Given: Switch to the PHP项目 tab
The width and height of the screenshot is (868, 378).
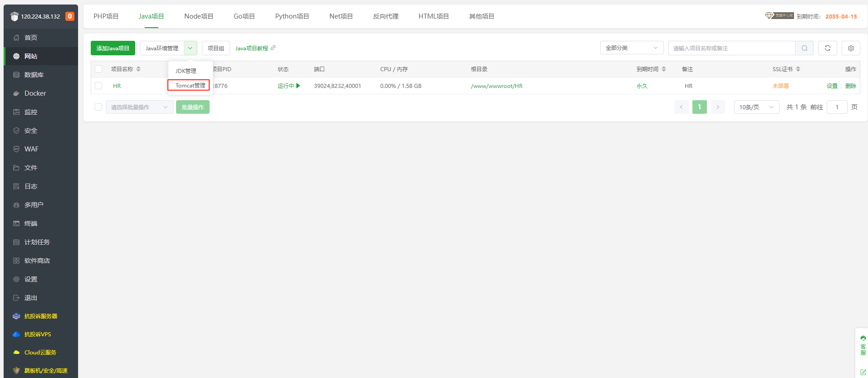Looking at the screenshot, I should (106, 16).
